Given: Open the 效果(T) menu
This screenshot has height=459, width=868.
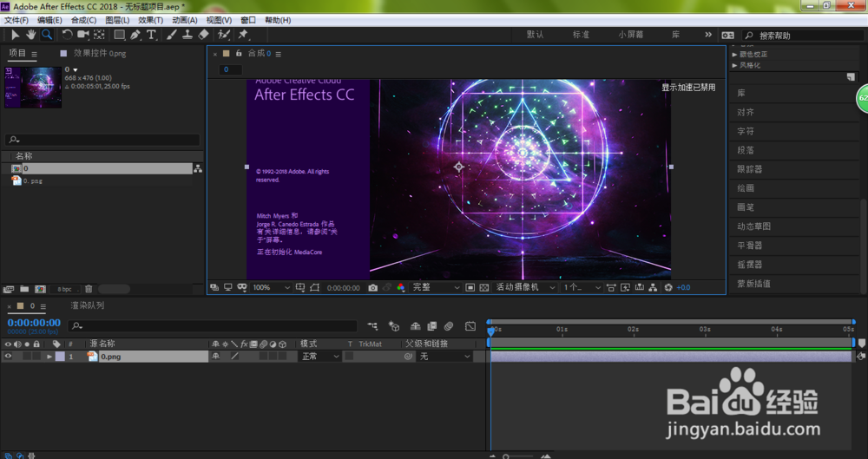Looking at the screenshot, I should 150,20.
